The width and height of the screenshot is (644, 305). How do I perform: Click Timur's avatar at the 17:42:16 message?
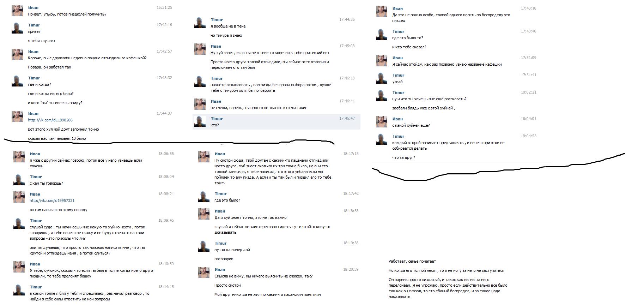point(17,28)
